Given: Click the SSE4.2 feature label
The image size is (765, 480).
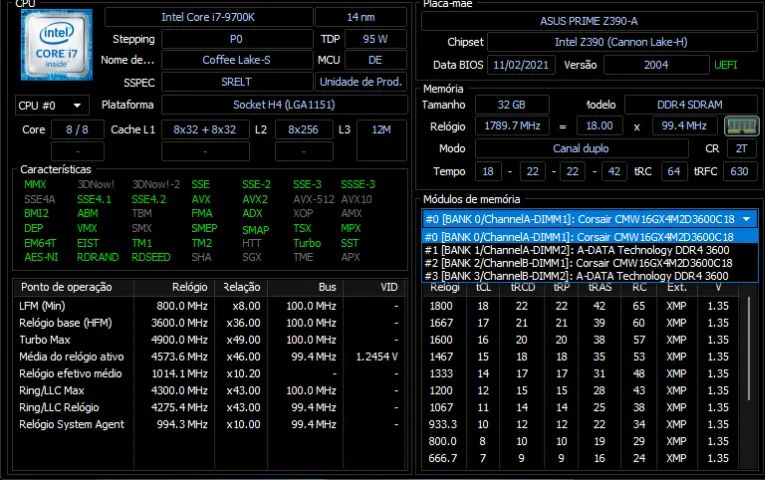Looking at the screenshot, I should (148, 199).
